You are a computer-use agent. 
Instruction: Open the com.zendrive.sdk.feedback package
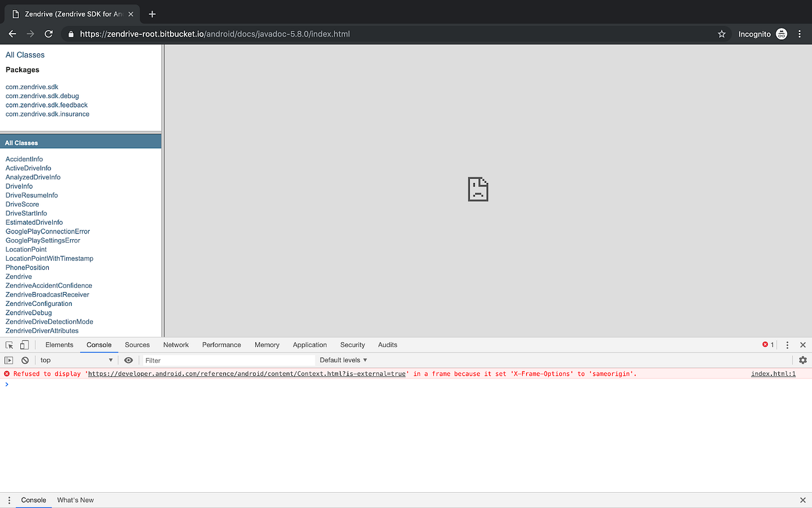pos(47,105)
